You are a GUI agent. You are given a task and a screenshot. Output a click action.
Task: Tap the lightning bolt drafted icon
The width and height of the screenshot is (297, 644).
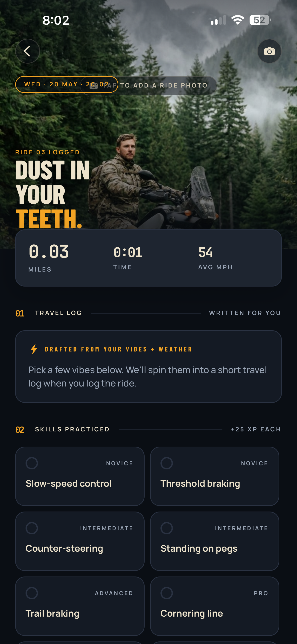[x=34, y=349]
